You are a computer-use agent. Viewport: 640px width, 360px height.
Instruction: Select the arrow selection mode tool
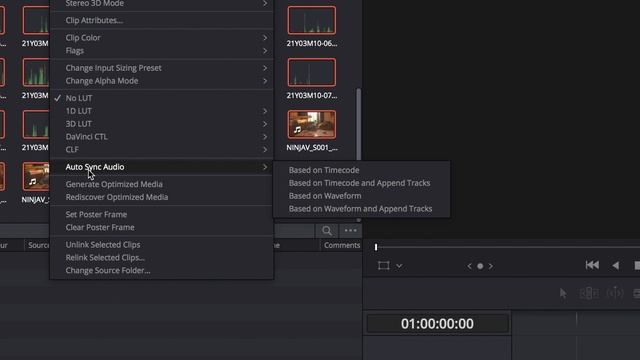coord(563,293)
